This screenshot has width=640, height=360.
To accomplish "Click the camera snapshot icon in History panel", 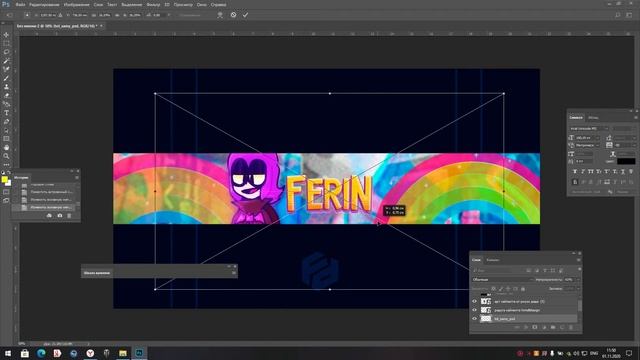I will pyautogui.click(x=60, y=216).
